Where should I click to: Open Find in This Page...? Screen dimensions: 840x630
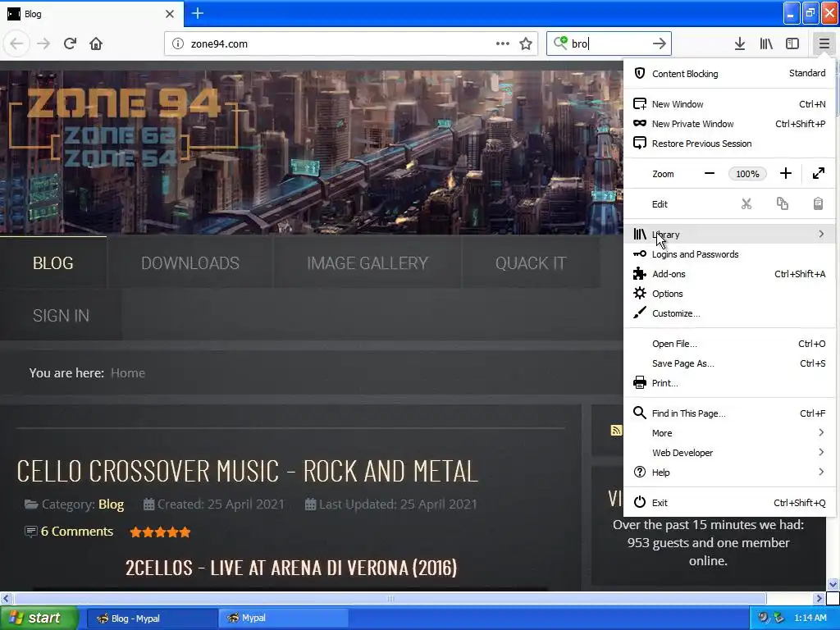tap(729, 413)
